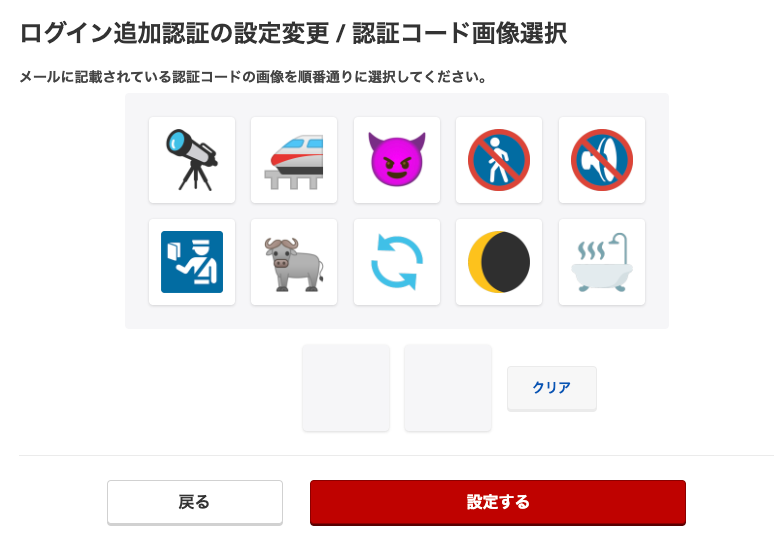The image size is (774, 536).
Task: Select the no pedestrians sign image
Action: 499,160
